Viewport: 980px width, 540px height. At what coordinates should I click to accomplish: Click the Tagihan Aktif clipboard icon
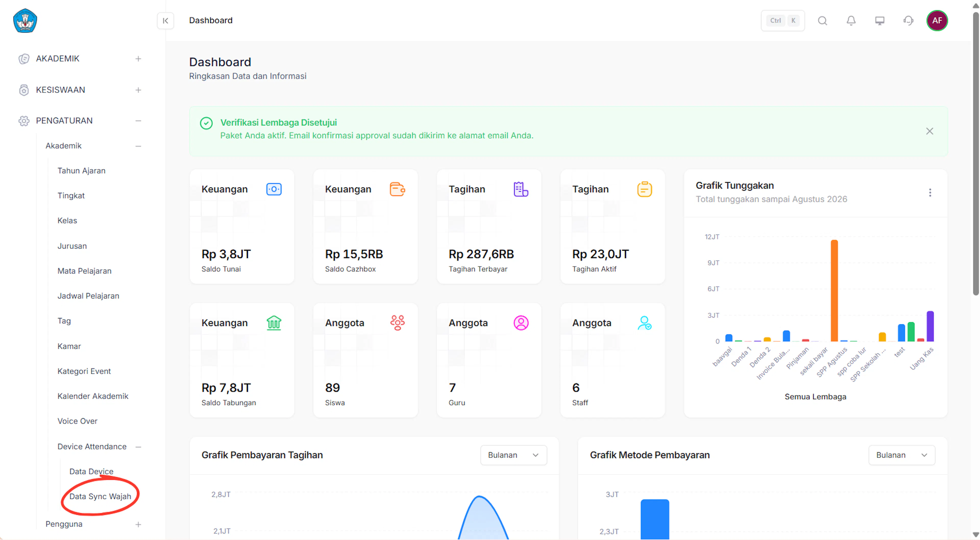pos(644,189)
